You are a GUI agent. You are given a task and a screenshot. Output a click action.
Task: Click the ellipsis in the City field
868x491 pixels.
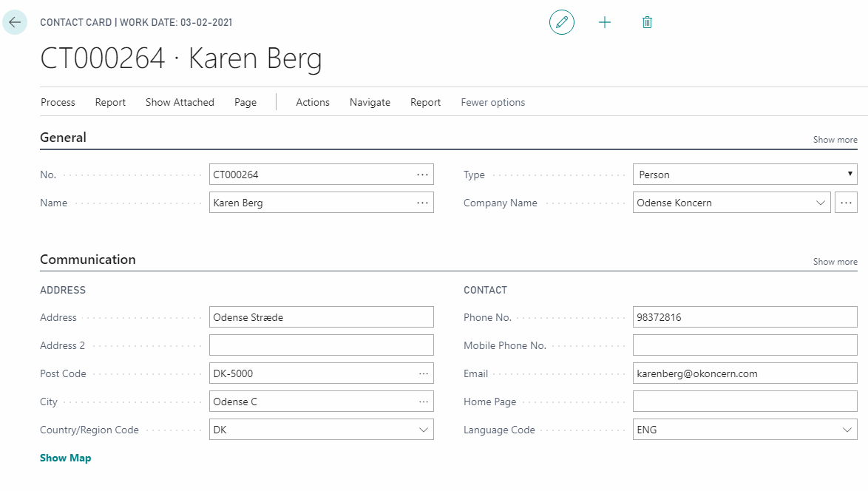[423, 402]
